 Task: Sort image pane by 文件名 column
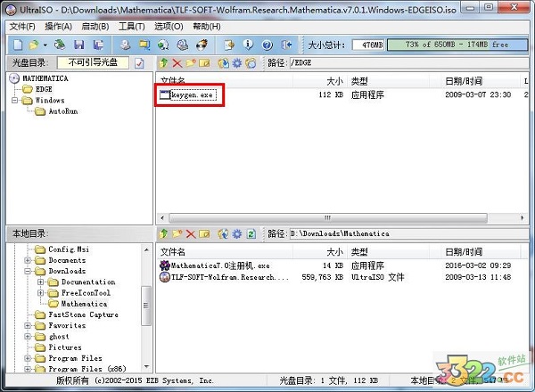(226, 81)
